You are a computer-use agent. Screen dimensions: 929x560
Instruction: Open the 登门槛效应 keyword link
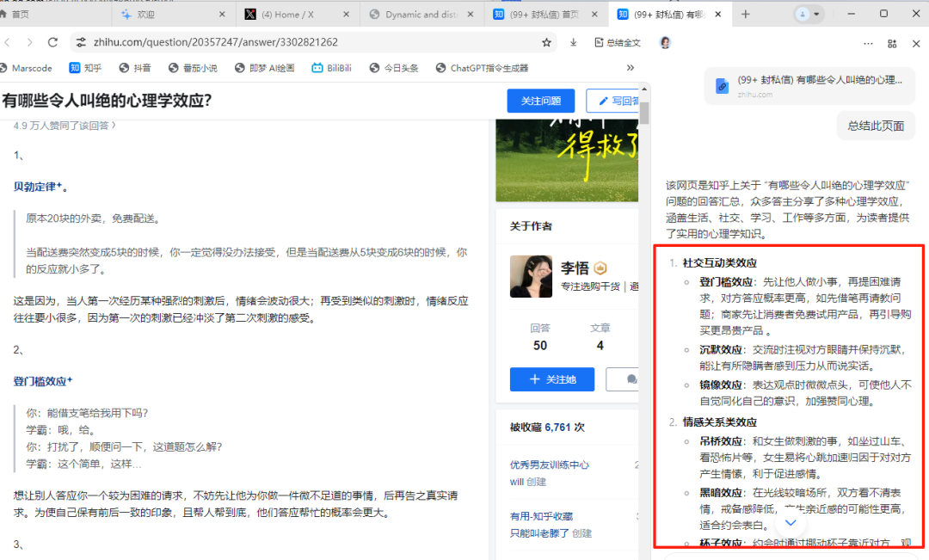[x=43, y=381]
